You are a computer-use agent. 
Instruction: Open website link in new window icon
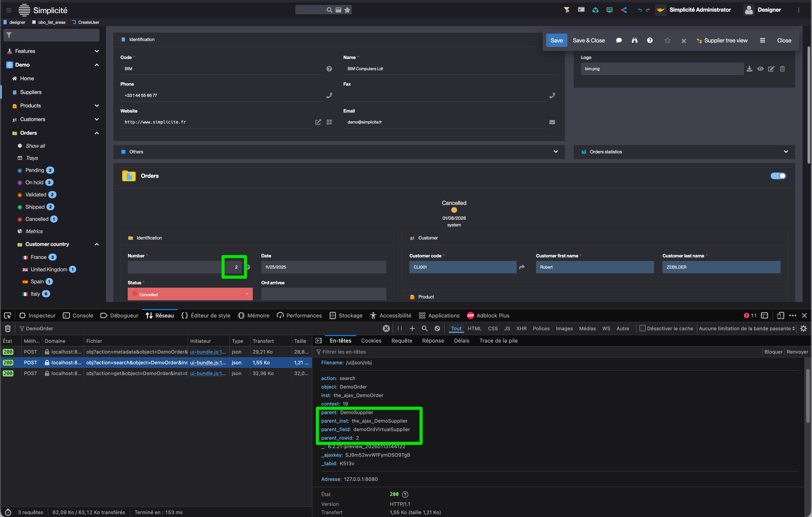318,122
